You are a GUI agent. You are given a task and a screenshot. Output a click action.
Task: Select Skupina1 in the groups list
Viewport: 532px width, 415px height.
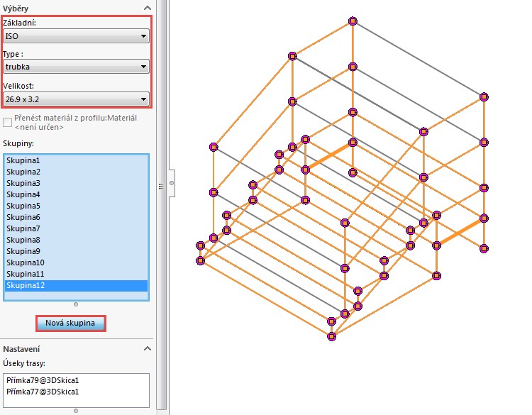(76, 160)
